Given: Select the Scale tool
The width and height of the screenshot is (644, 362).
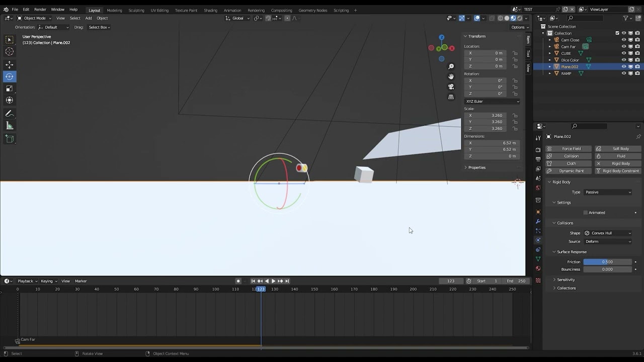Looking at the screenshot, I should click(x=10, y=88).
